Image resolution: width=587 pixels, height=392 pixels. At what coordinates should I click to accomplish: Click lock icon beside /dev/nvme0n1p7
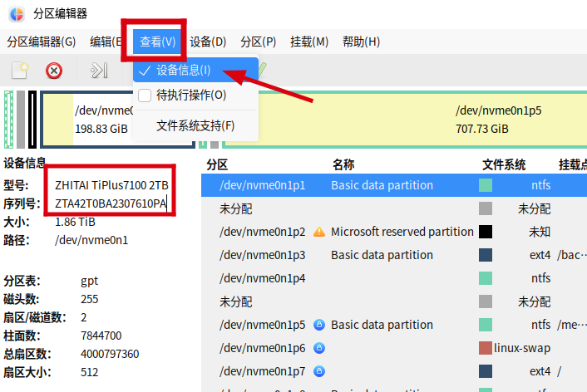(x=319, y=371)
